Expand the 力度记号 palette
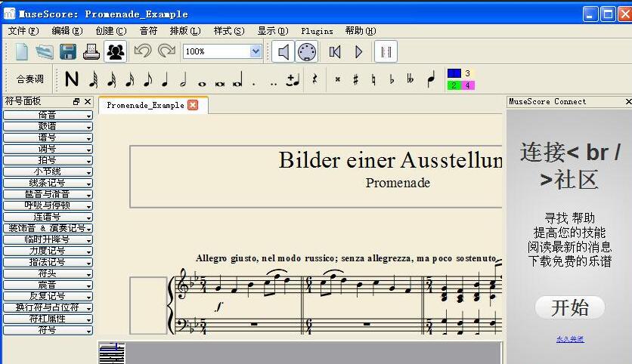The image size is (632, 364). [48, 251]
